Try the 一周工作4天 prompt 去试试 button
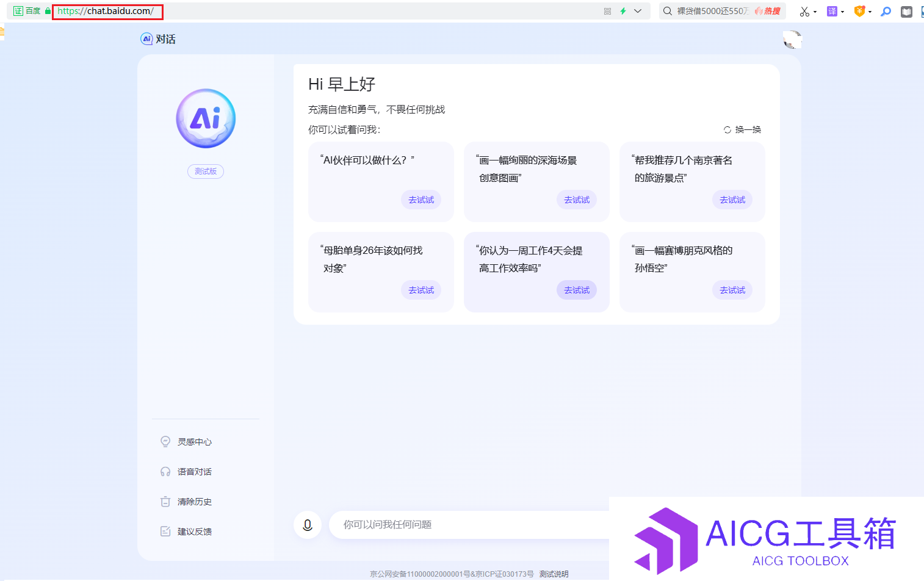924x581 pixels. tap(577, 290)
